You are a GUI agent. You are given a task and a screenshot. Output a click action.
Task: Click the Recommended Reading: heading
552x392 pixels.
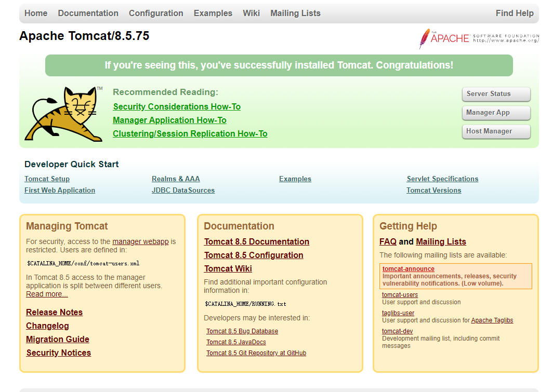pos(165,92)
